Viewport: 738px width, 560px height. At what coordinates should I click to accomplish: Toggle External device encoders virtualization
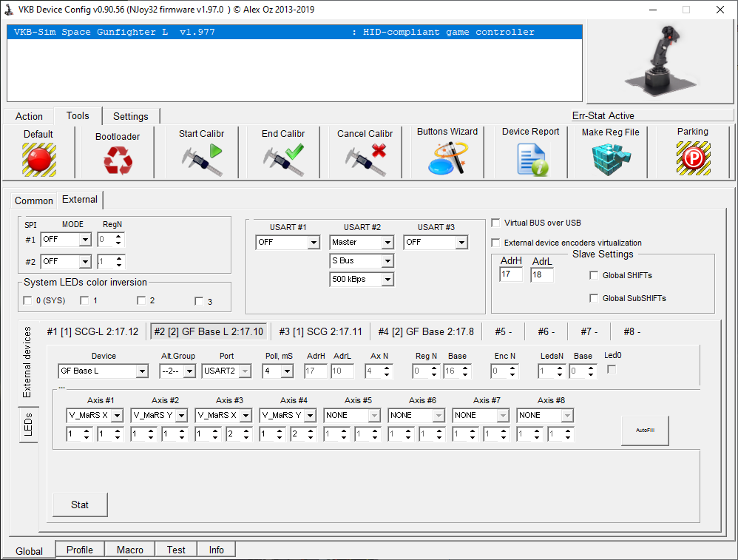[495, 243]
